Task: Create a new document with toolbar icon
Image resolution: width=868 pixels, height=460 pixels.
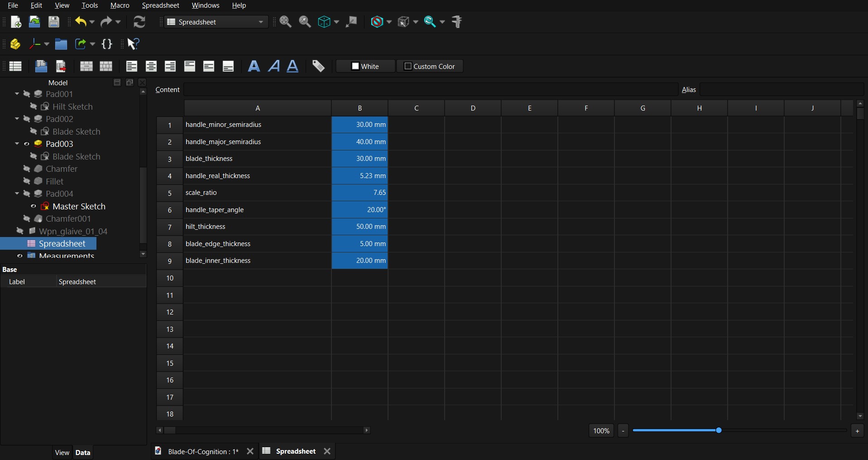Action: (x=15, y=22)
